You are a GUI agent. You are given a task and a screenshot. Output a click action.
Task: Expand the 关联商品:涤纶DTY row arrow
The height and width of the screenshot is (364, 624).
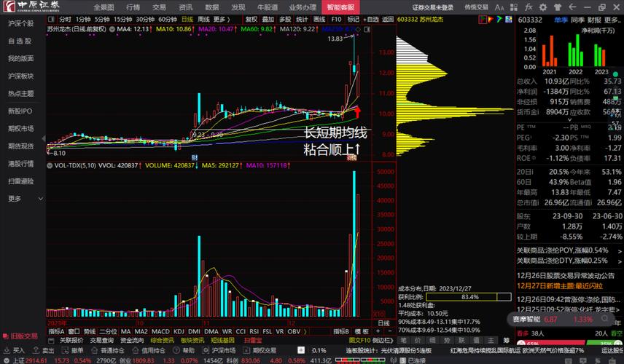620,261
